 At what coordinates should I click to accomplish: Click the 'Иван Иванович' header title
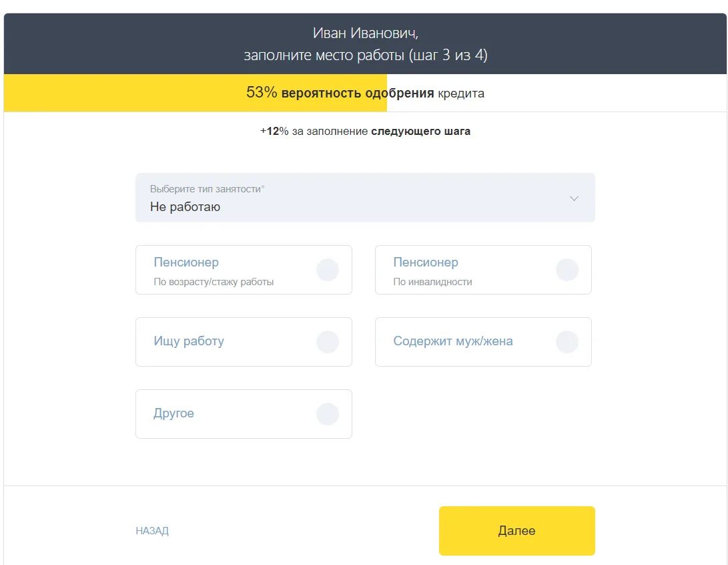(366, 33)
